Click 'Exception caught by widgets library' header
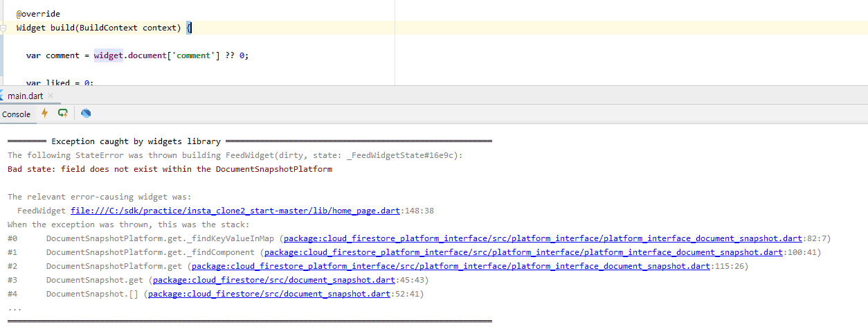This screenshot has width=868, height=334. (x=136, y=141)
